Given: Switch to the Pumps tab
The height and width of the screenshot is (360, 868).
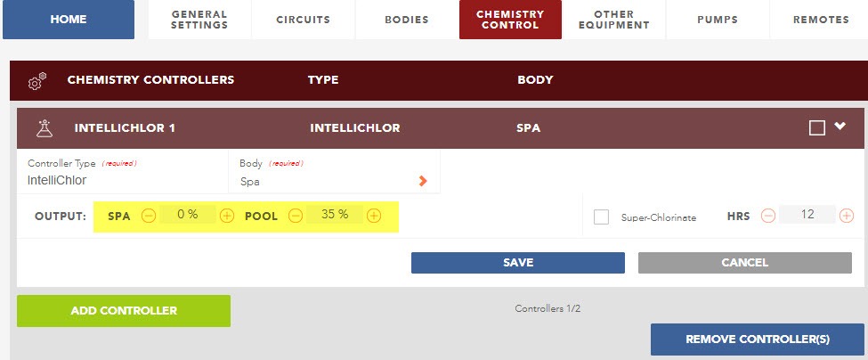Looking at the screenshot, I should click(x=718, y=20).
